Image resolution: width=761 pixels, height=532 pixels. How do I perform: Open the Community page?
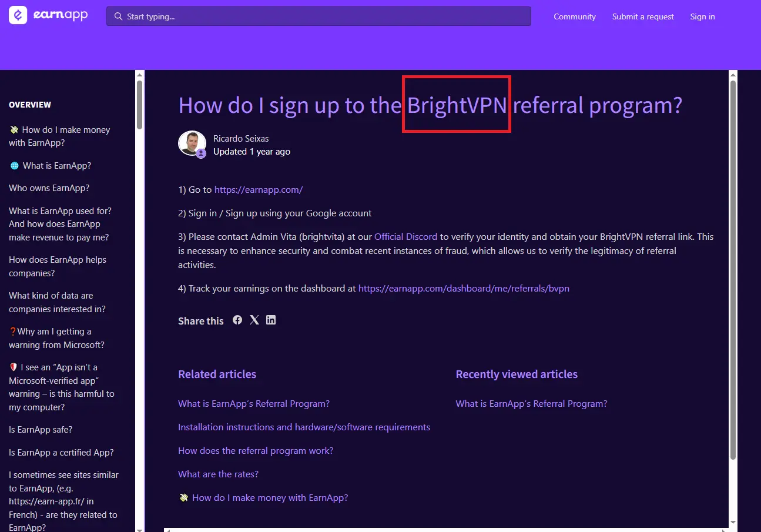click(575, 16)
